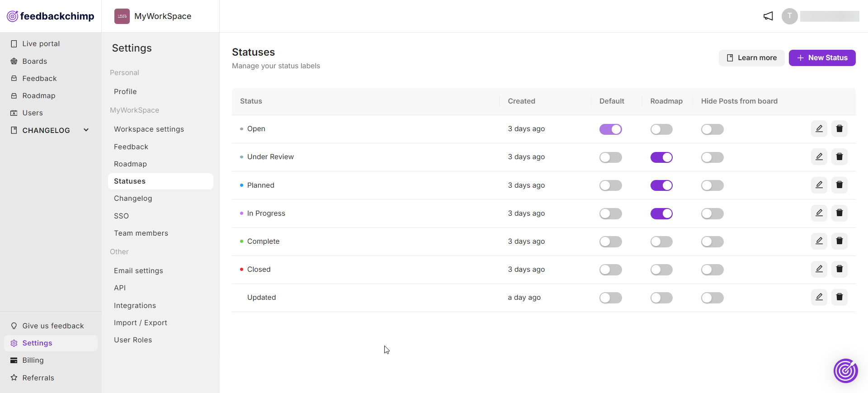Open the announcements megaphone icon

pyautogui.click(x=768, y=16)
